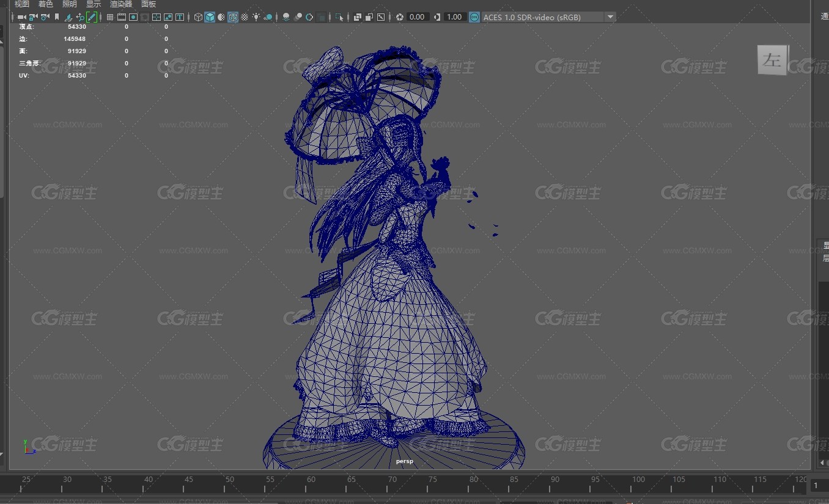The width and height of the screenshot is (829, 504).
Task: Click the exposure value field 0.00
Action: click(418, 17)
